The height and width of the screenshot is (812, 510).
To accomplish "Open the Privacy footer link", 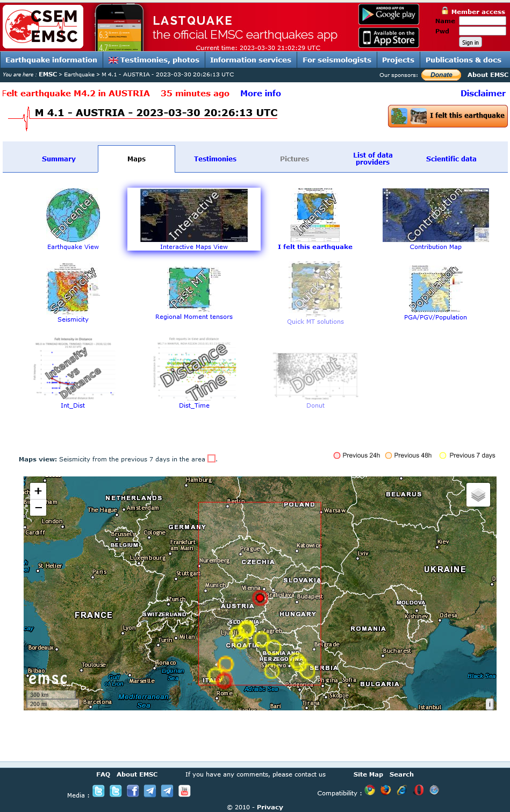I will pyautogui.click(x=270, y=807).
